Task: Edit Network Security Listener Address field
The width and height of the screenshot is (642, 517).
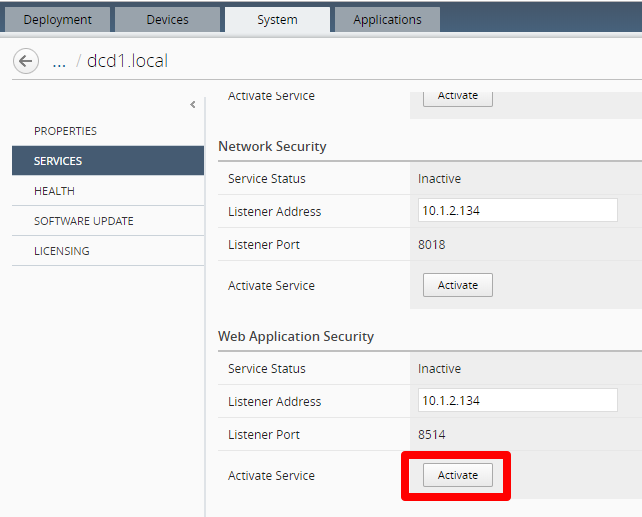Action: point(518,210)
